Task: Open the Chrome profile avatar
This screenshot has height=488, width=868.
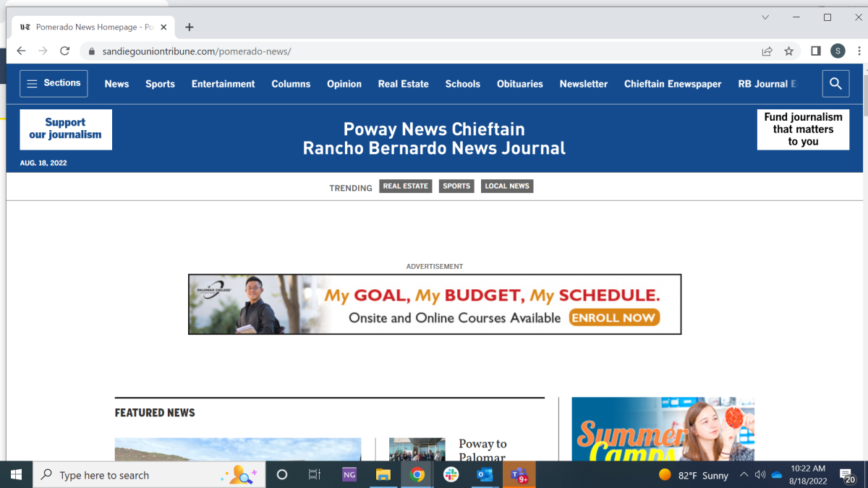Action: pyautogui.click(x=838, y=51)
